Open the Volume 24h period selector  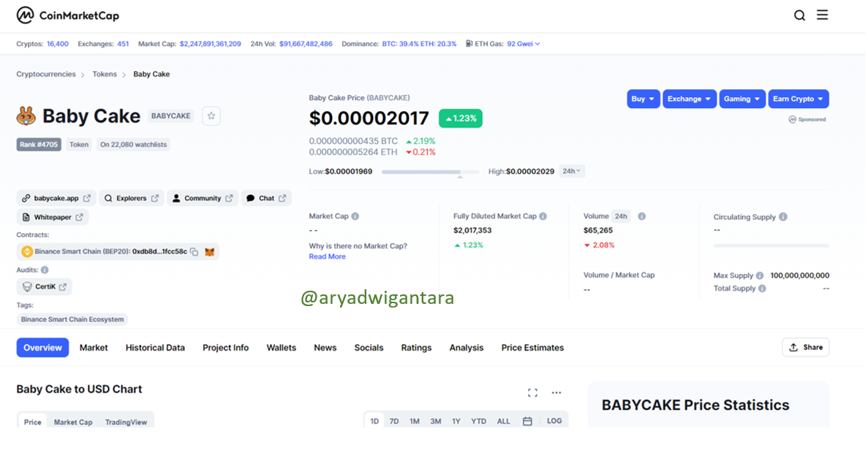(x=621, y=216)
